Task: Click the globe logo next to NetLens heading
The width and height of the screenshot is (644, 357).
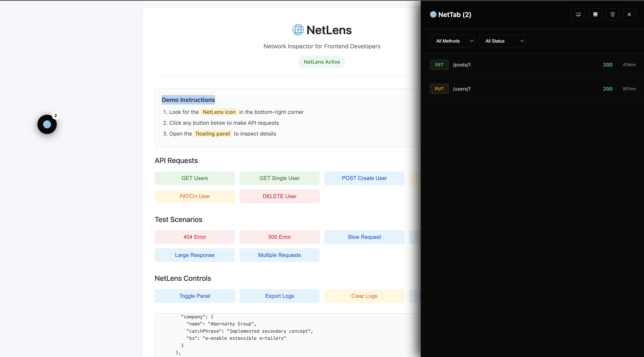Action: click(298, 30)
